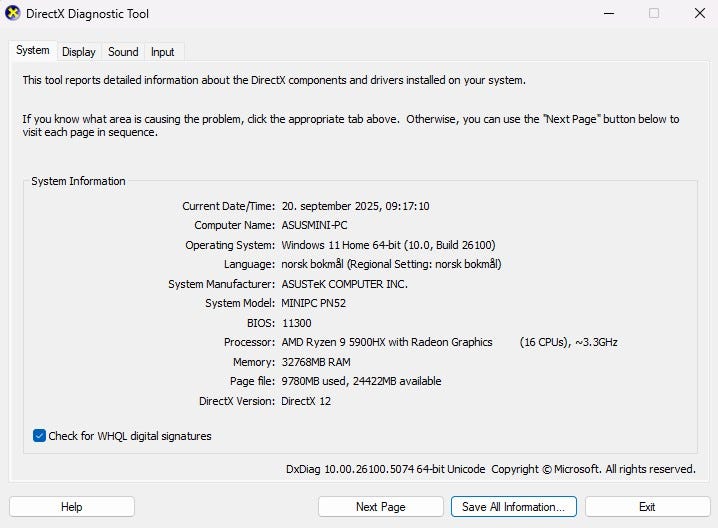Select the date value 20. september 2025
Viewport: 718px width, 528px height.
[331, 206]
